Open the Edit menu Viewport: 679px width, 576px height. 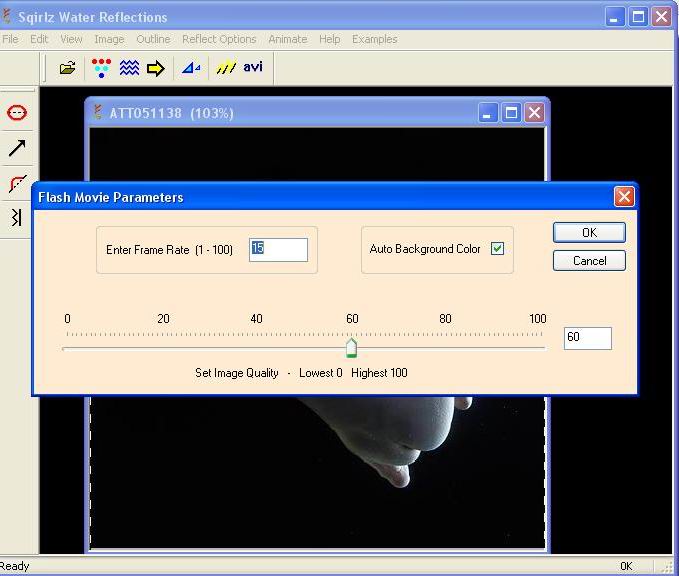click(x=39, y=39)
